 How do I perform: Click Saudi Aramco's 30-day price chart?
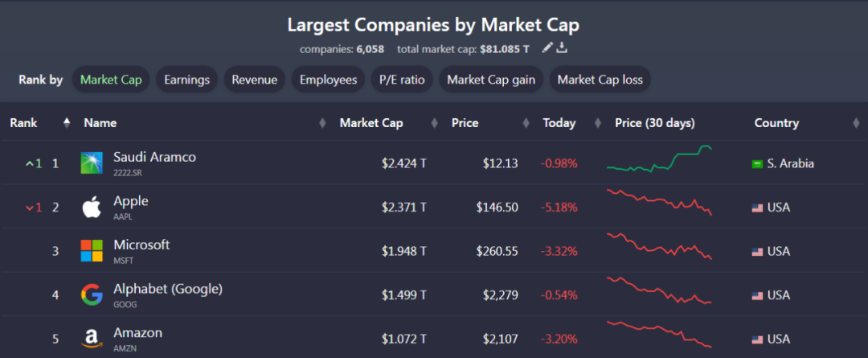click(x=659, y=159)
